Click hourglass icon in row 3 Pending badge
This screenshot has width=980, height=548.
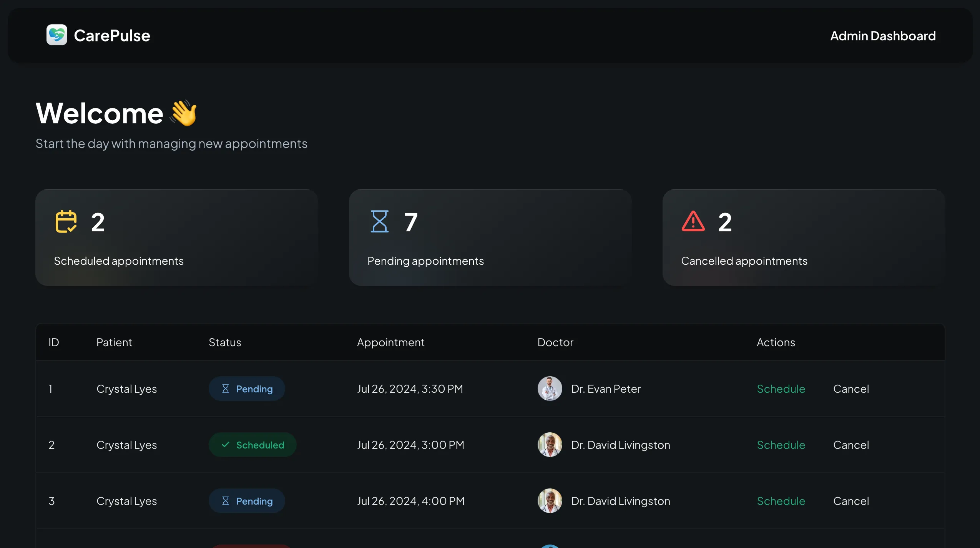(x=226, y=501)
